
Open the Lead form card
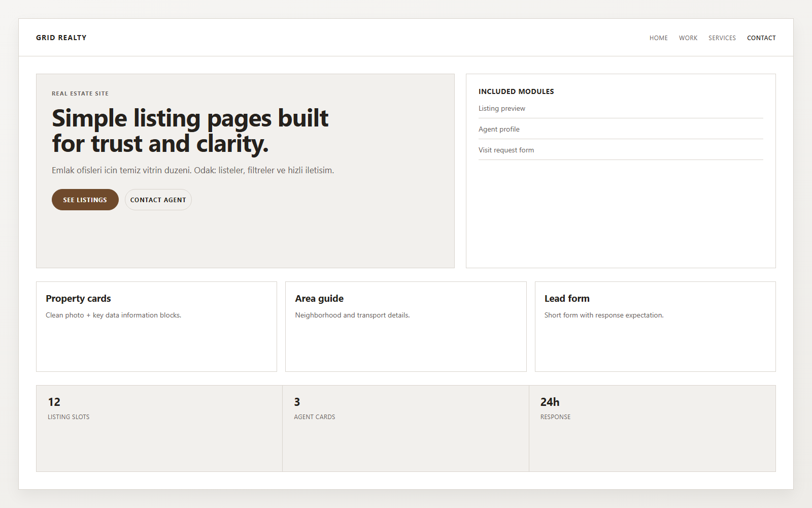point(655,326)
